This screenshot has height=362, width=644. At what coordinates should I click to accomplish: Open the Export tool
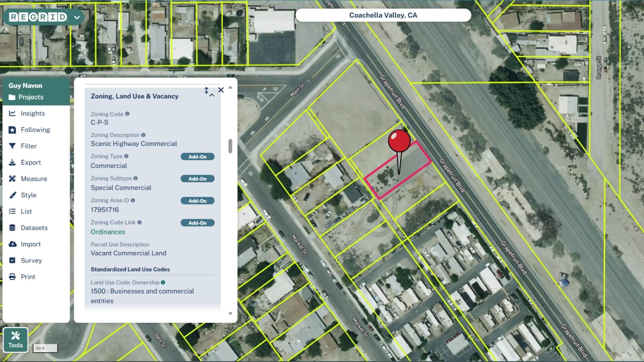(x=31, y=162)
